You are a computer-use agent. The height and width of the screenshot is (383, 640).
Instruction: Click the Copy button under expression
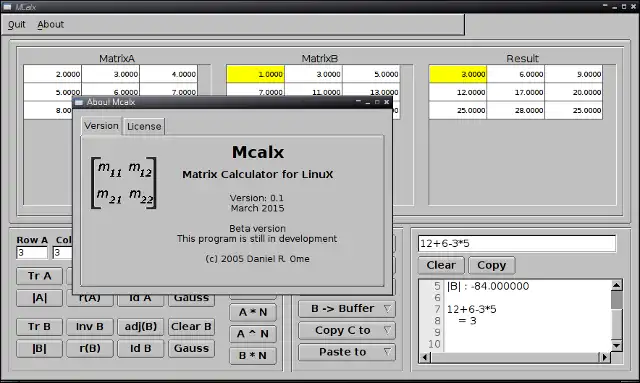[492, 265]
